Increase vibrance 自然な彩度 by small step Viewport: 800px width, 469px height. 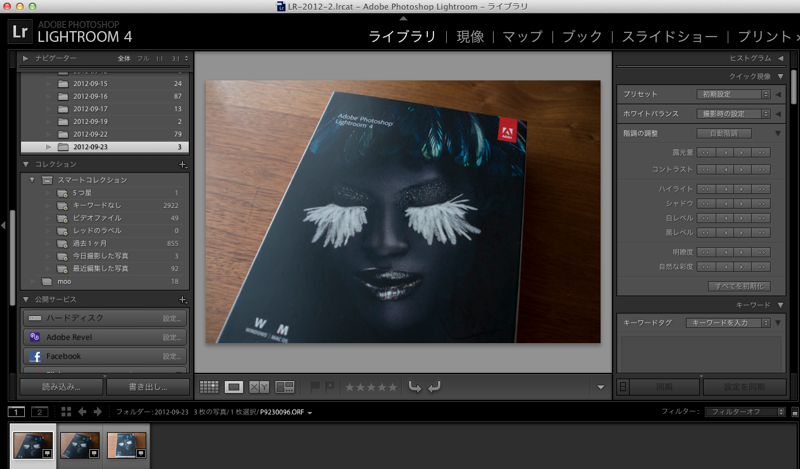[742, 267]
